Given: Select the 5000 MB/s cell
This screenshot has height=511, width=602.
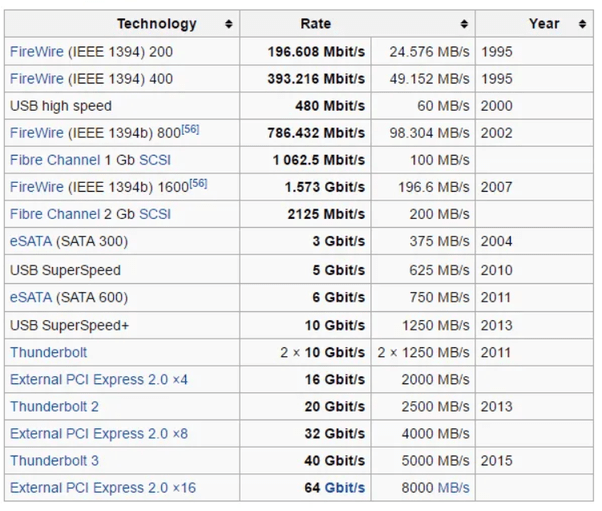Looking at the screenshot, I should point(423,461).
